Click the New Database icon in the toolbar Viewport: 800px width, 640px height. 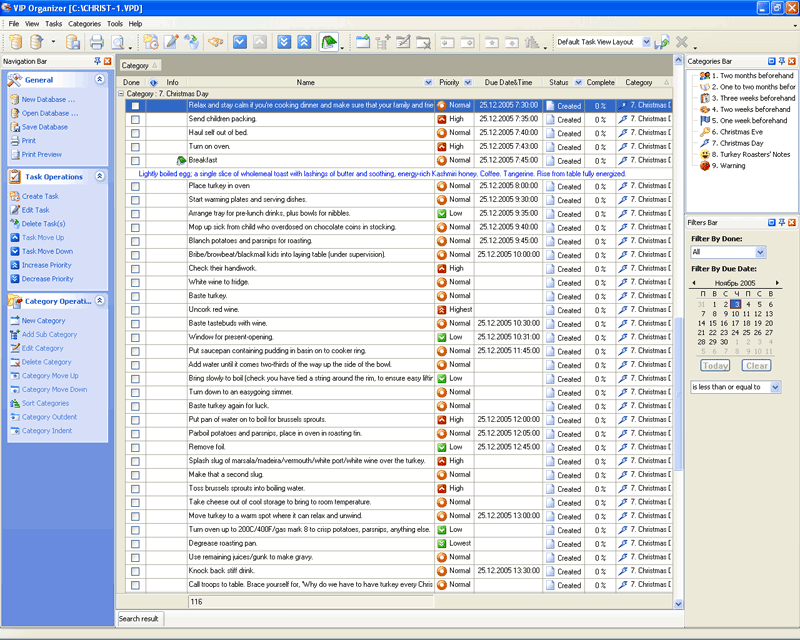tap(14, 42)
